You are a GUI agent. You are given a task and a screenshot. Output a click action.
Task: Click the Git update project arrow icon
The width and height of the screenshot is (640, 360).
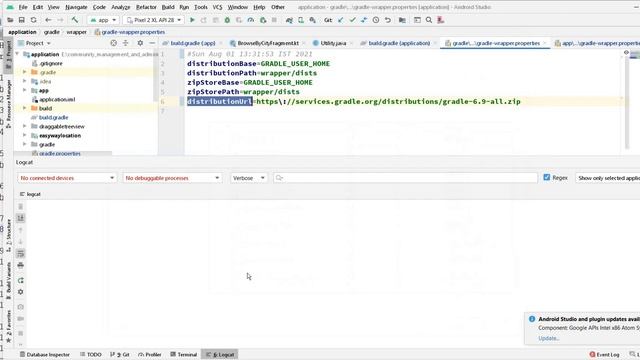[340, 20]
